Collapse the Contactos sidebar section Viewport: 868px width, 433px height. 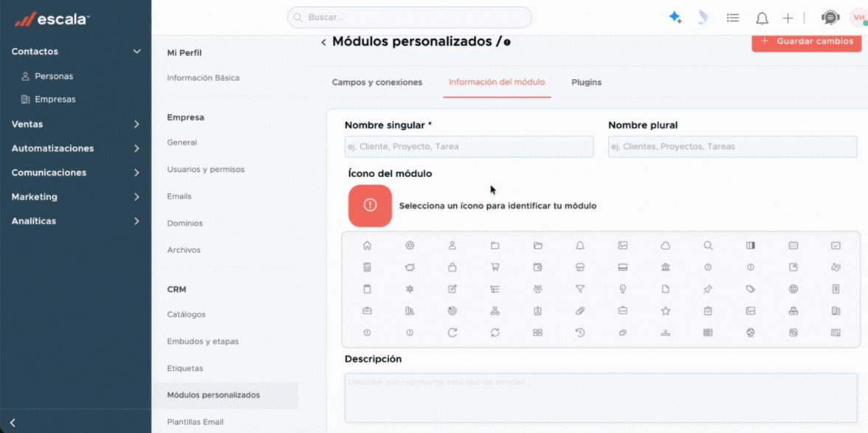point(137,52)
